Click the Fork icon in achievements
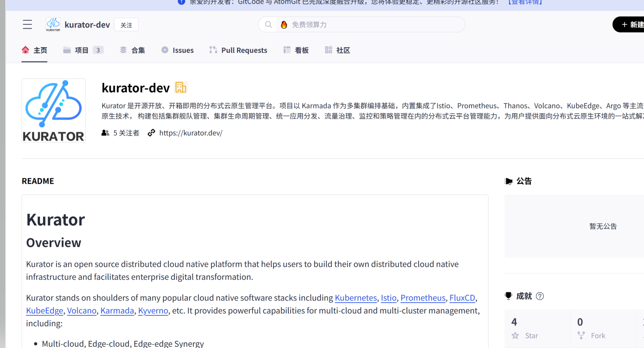644x348 pixels. point(581,335)
